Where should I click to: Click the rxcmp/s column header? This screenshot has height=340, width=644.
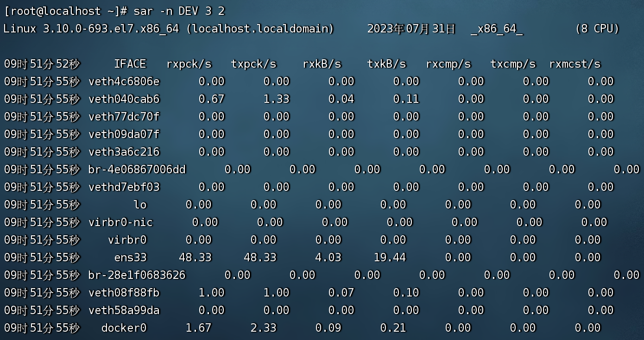click(448, 64)
